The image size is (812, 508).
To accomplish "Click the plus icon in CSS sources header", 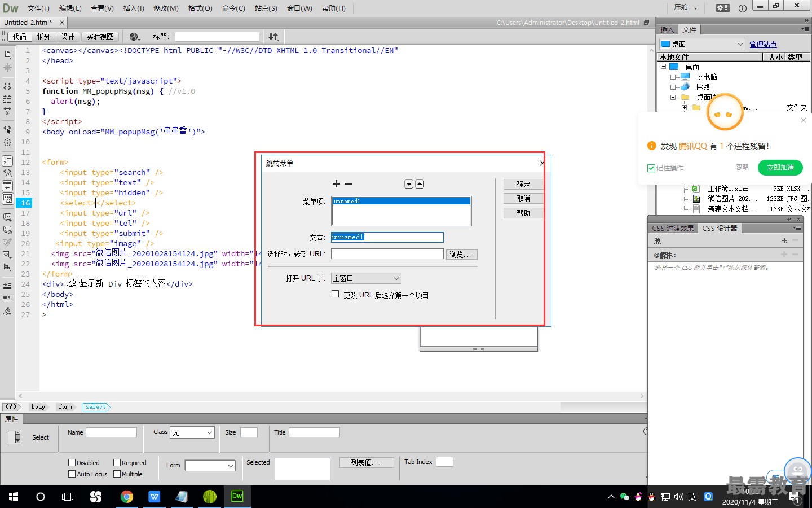I will [x=784, y=241].
